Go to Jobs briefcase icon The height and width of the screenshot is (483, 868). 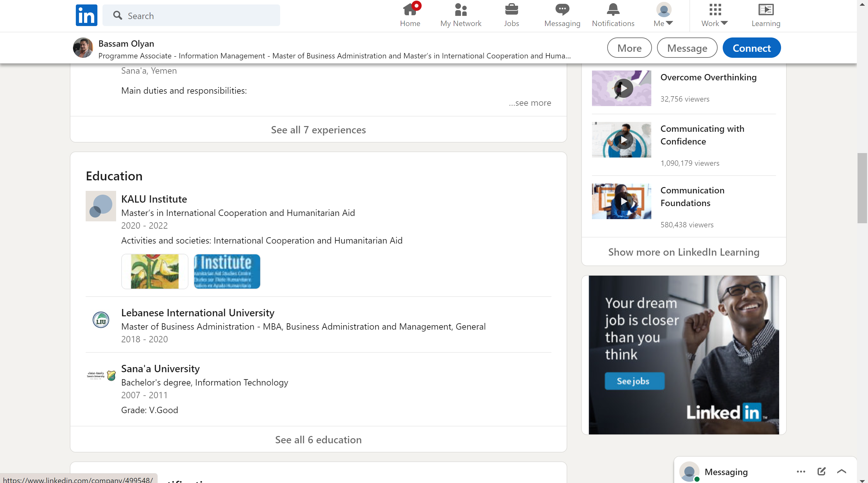point(511,10)
